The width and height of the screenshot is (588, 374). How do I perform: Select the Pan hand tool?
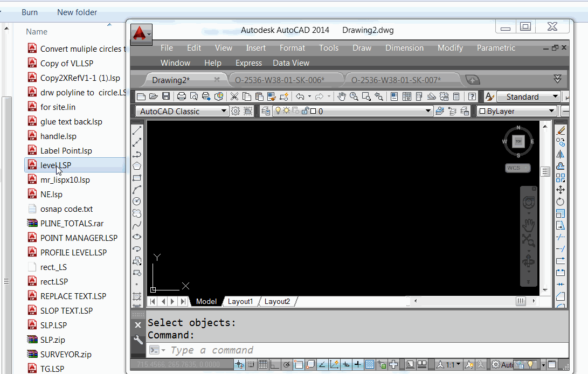(x=341, y=96)
